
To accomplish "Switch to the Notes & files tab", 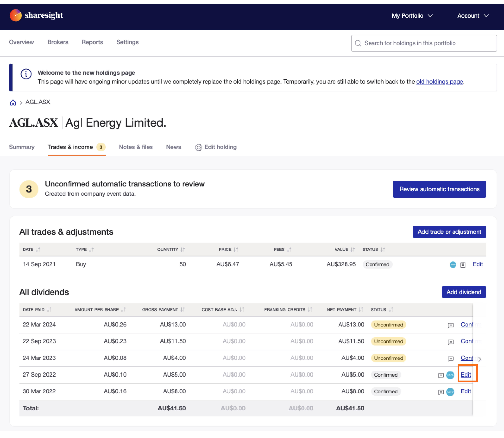I will 136,147.
